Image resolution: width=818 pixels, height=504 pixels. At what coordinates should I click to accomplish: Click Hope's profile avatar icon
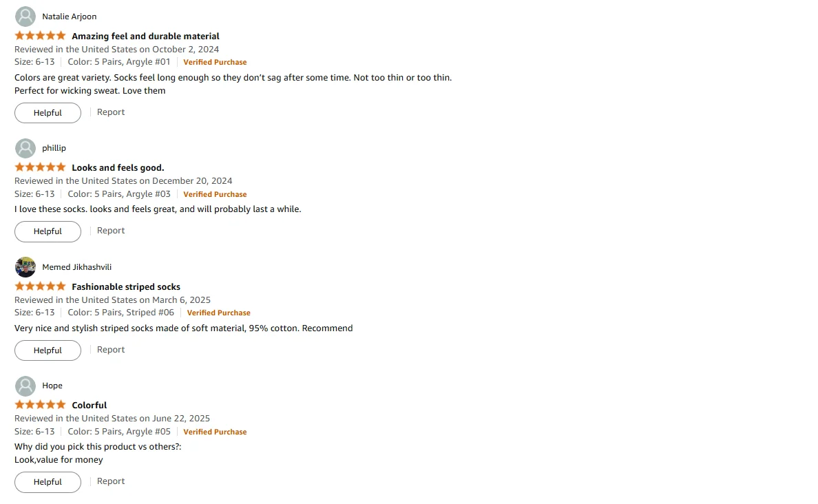point(25,386)
